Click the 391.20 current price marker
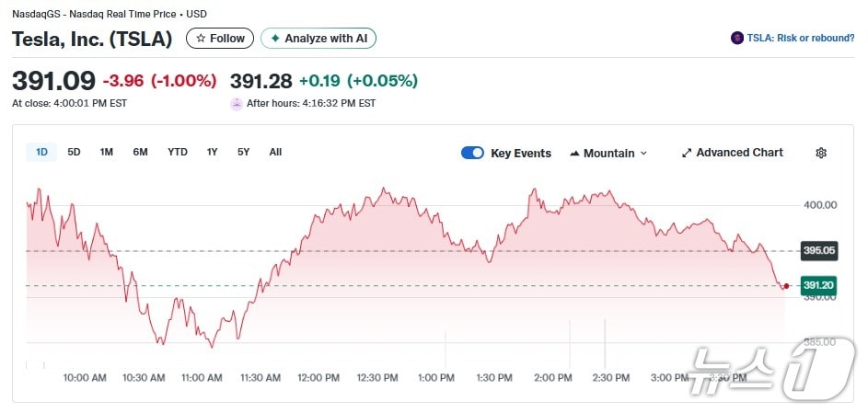 817,286
